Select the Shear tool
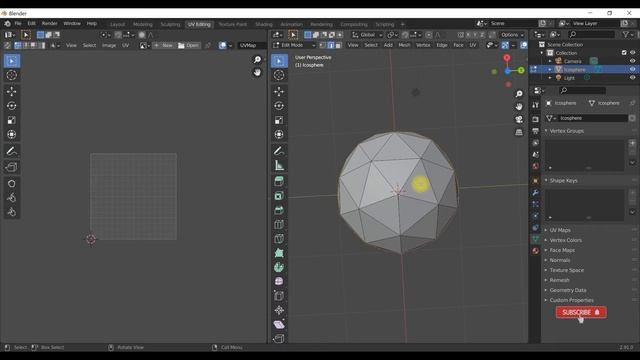The width and height of the screenshot is (640, 360). point(279,324)
